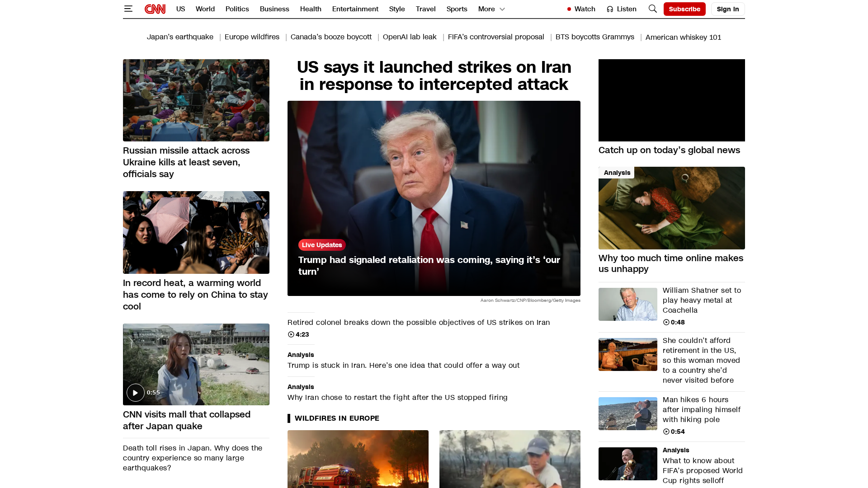Open the fire truck wildfire thumbnail
The width and height of the screenshot is (868, 488).
[x=358, y=459]
